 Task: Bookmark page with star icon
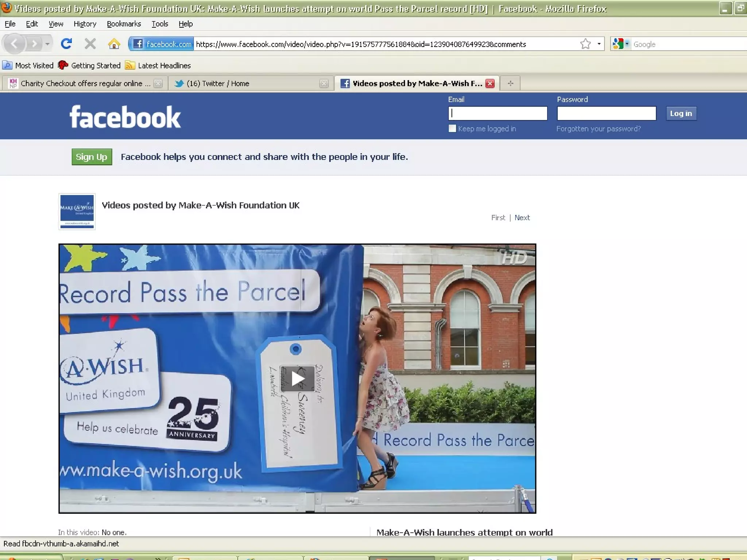click(x=585, y=44)
